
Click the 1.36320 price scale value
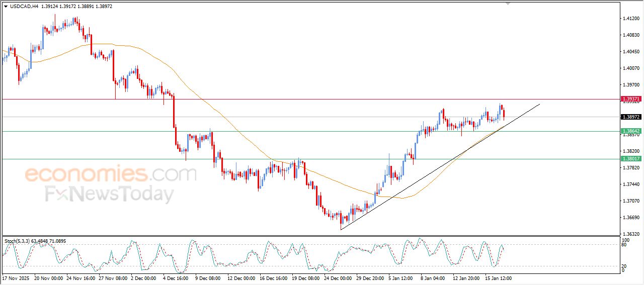coord(631,234)
